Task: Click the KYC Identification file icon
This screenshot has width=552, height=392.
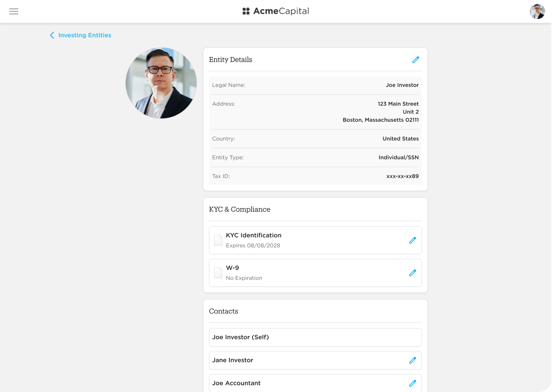Action: pyautogui.click(x=218, y=240)
